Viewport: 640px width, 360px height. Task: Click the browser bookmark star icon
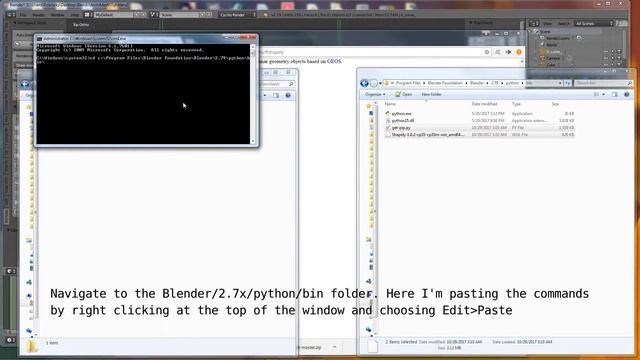[x=487, y=52]
